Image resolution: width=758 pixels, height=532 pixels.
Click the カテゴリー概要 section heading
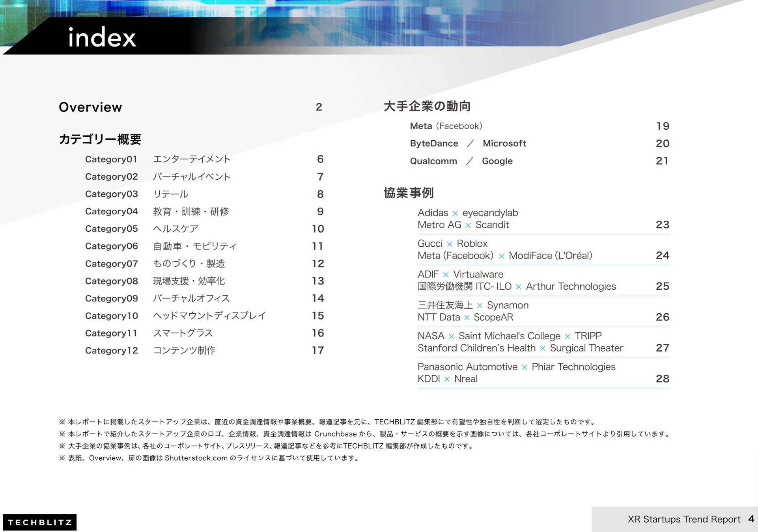(100, 139)
